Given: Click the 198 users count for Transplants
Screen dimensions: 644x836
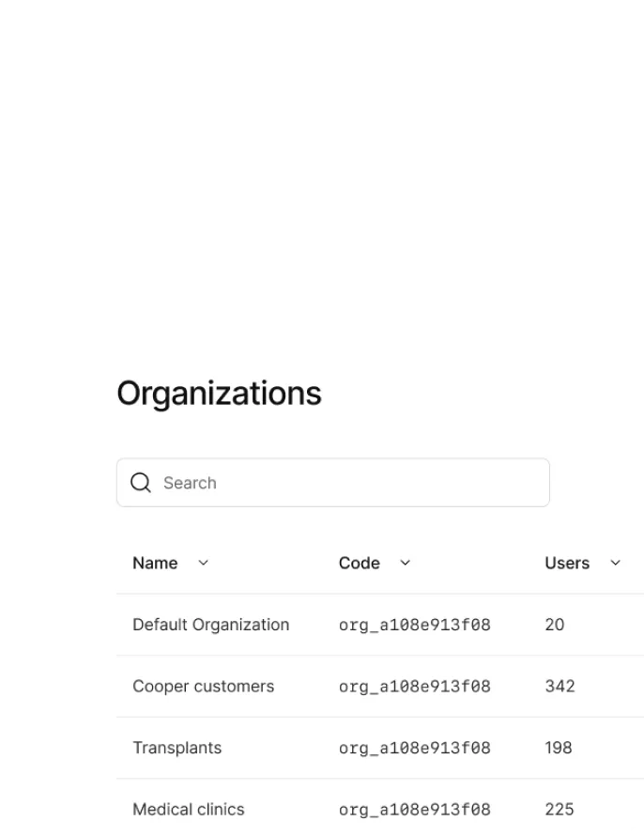Looking at the screenshot, I should (x=559, y=748).
